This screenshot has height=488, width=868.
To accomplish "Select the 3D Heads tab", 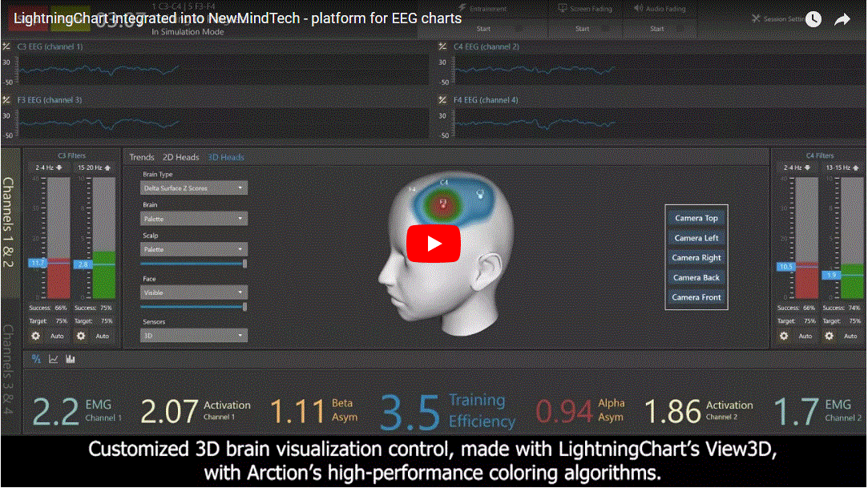I will click(x=226, y=157).
